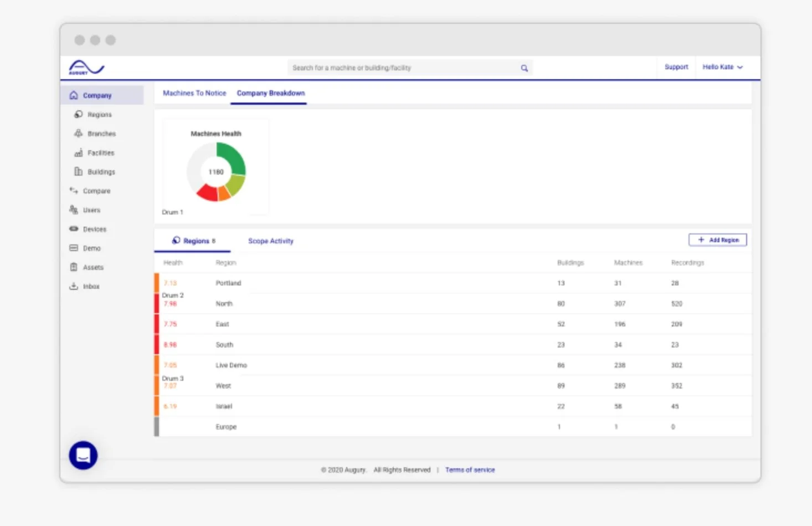Image resolution: width=812 pixels, height=526 pixels.
Task: Select the Live Demo region row
Action: click(x=453, y=365)
